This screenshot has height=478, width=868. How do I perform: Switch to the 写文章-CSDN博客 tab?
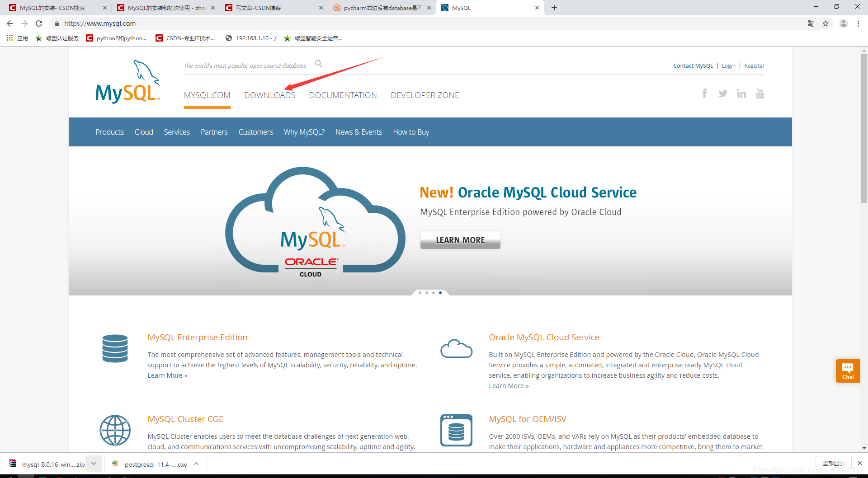pos(273,8)
